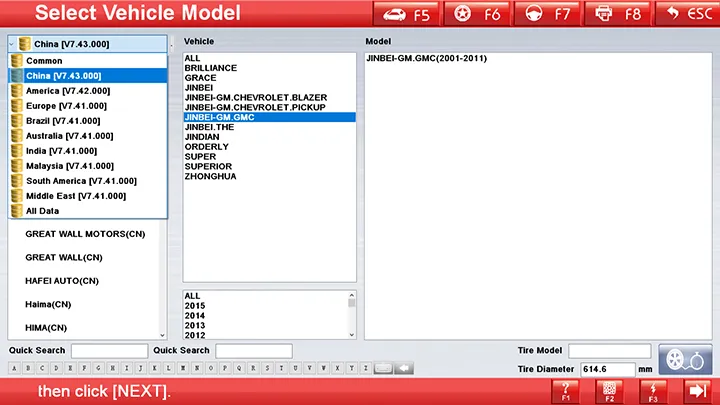Click the Tire Model input field
This screenshot has width=720, height=405.
[x=610, y=351]
